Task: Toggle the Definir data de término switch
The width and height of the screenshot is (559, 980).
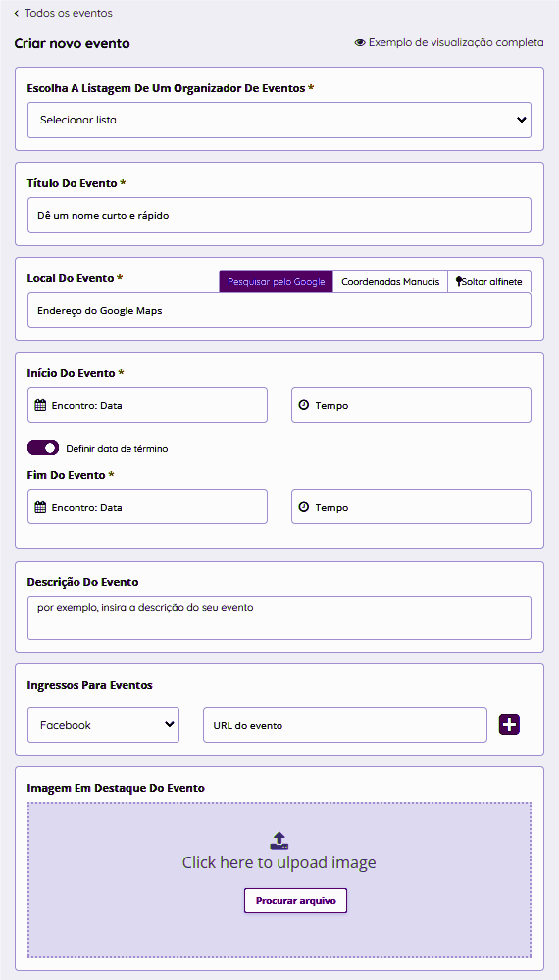Action: pos(43,448)
